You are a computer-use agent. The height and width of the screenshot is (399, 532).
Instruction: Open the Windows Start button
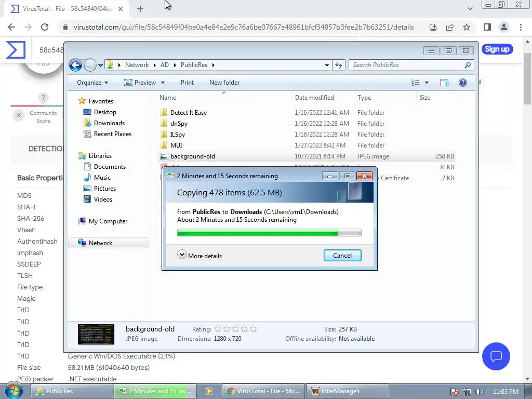click(x=14, y=391)
